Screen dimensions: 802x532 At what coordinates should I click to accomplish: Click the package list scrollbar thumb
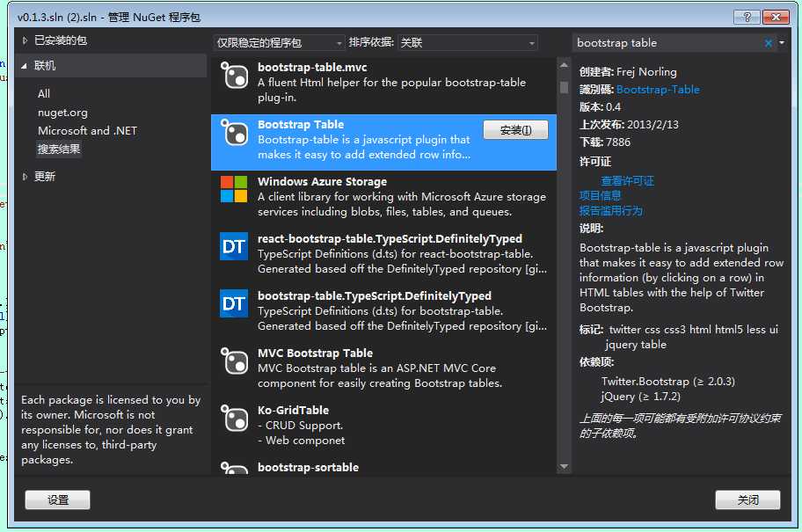[x=564, y=87]
